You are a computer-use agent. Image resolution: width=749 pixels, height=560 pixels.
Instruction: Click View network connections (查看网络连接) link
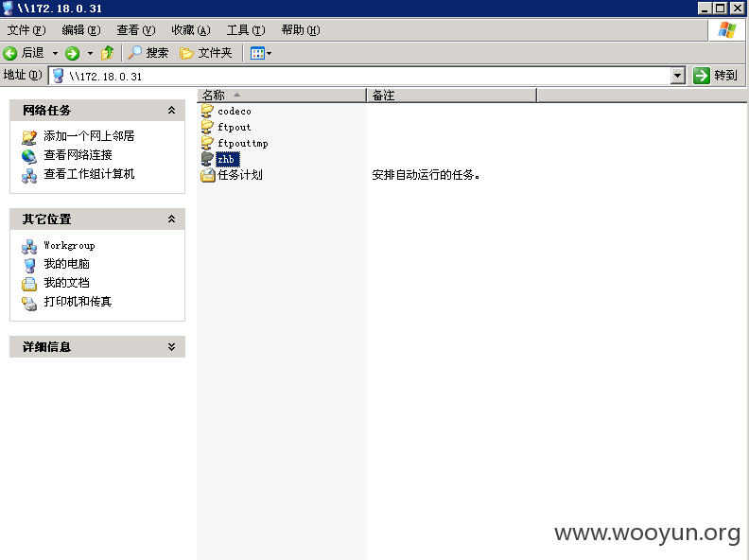[x=78, y=155]
